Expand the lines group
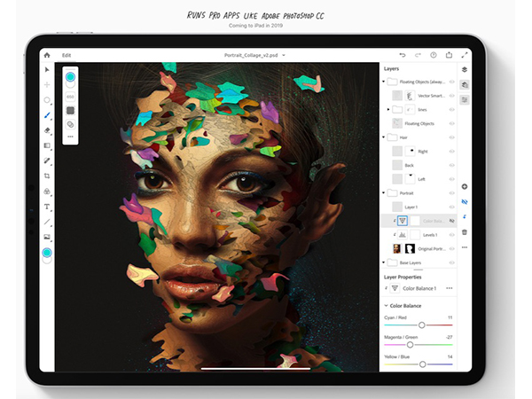Viewport: 532px width, 399px height. [x=388, y=110]
